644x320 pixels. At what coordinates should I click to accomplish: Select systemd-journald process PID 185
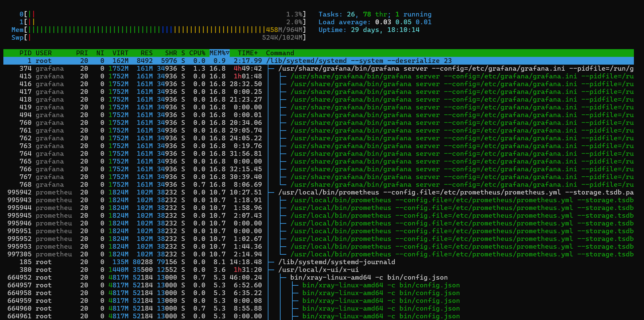click(x=319, y=262)
